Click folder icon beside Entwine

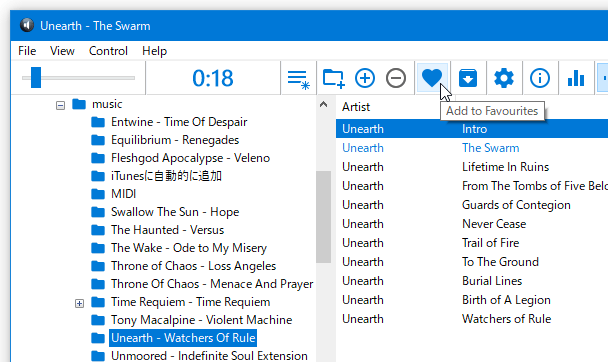pyautogui.click(x=98, y=122)
